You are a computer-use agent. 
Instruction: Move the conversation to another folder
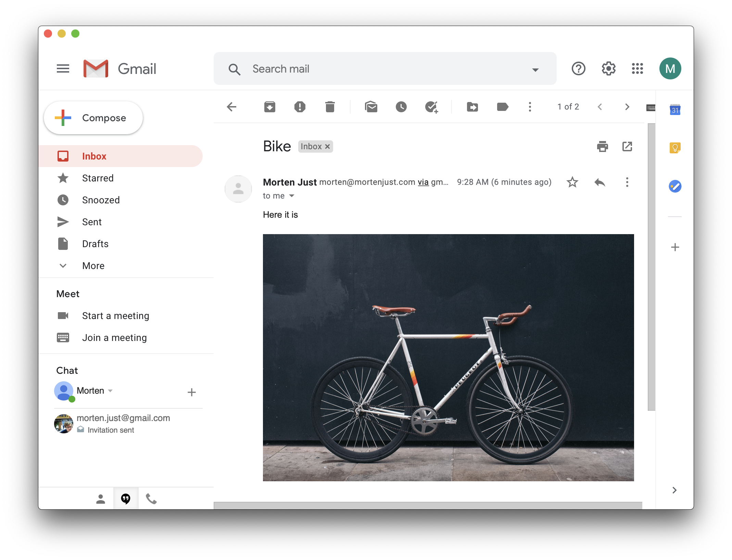pyautogui.click(x=472, y=107)
